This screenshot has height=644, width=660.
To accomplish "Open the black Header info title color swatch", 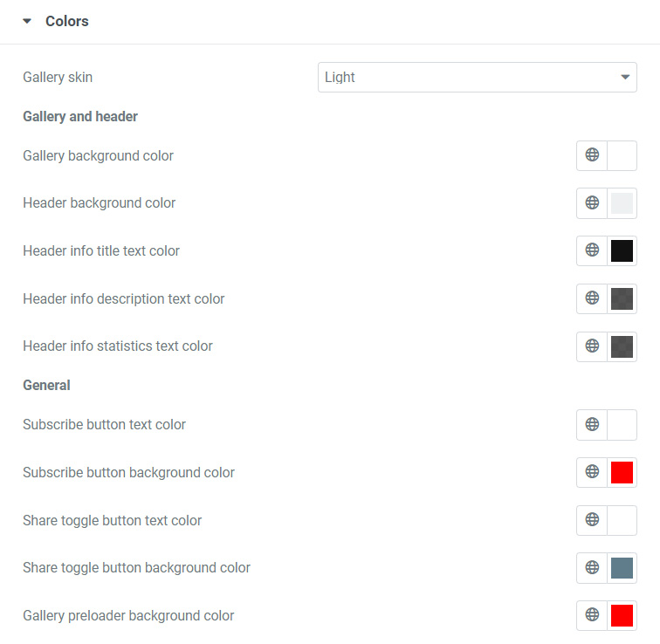I will [x=622, y=251].
